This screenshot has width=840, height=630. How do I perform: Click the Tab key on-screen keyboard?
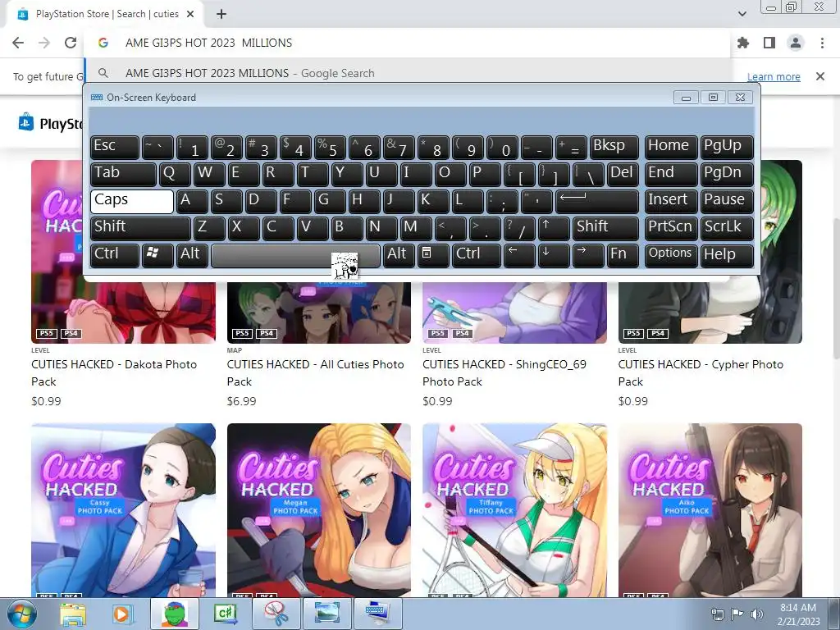[123, 174]
